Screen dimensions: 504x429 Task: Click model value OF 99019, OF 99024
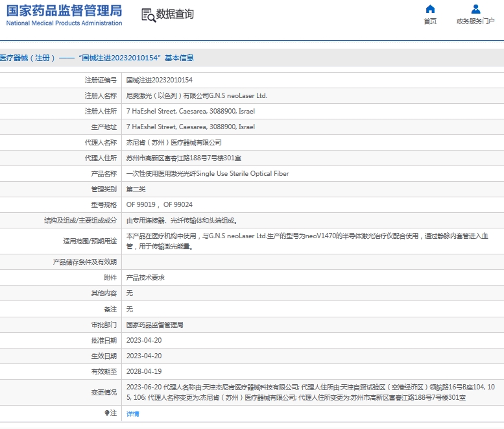[160, 205]
